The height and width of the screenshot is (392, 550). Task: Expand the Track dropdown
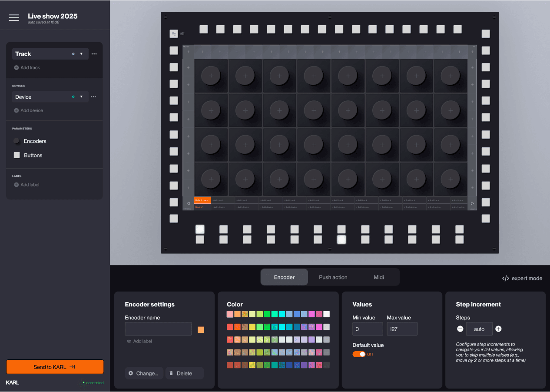(x=81, y=53)
